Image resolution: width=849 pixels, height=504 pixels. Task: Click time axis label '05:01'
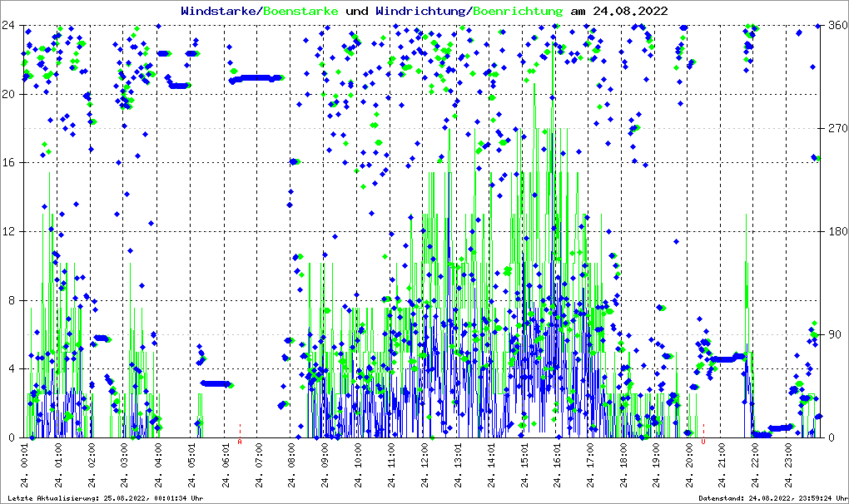coord(191,457)
